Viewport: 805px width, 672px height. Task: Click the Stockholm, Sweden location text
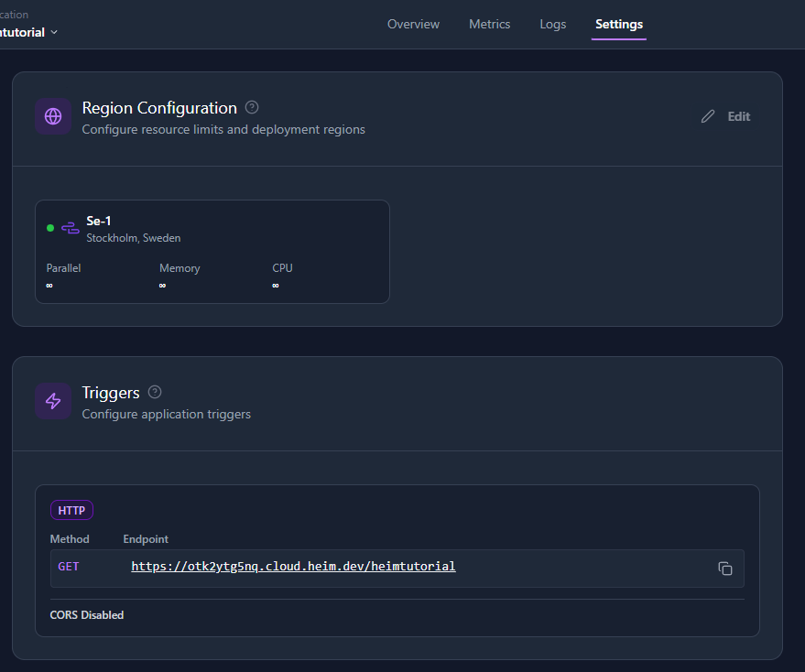pyautogui.click(x=134, y=238)
